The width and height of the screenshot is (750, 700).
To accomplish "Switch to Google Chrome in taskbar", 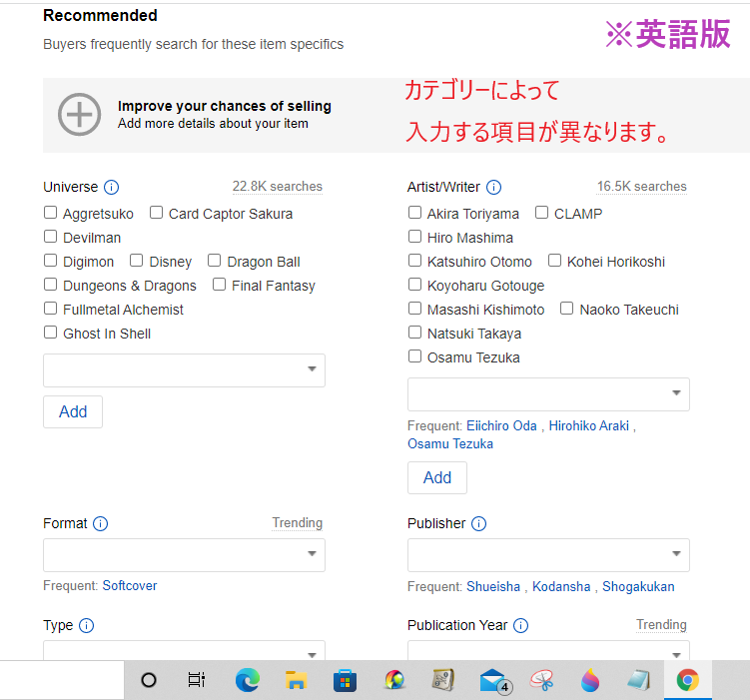I will (688, 680).
